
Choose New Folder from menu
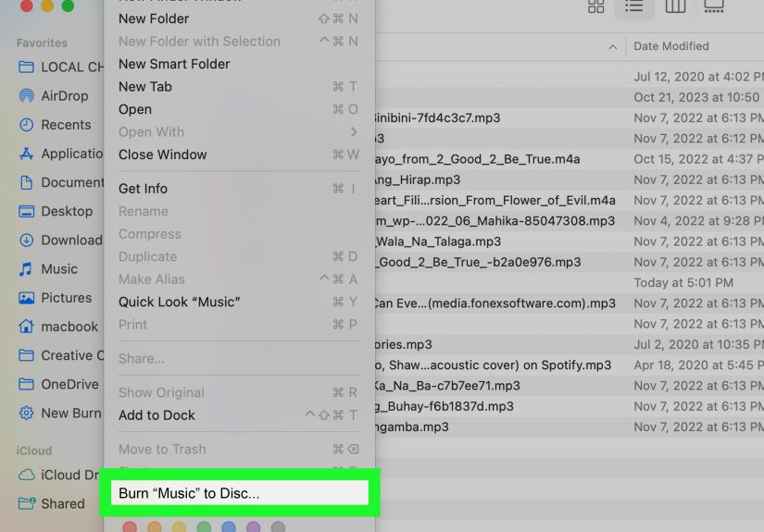tap(239, 19)
